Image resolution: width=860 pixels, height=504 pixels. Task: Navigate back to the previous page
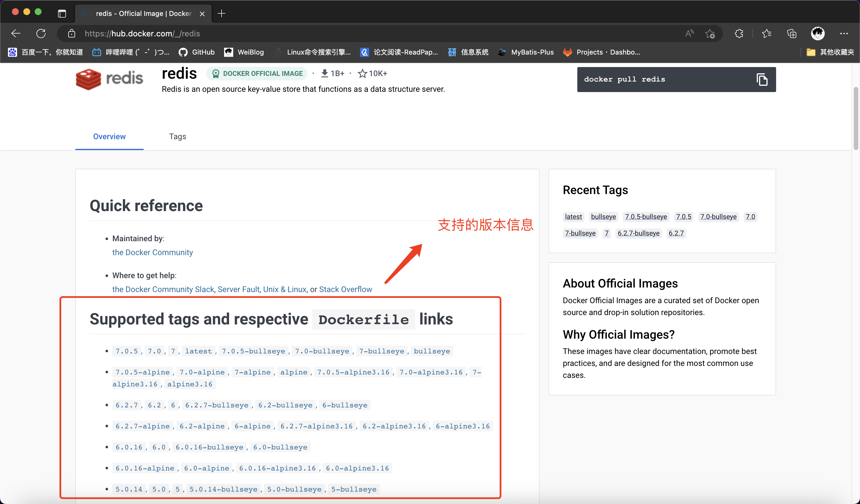[x=16, y=33]
